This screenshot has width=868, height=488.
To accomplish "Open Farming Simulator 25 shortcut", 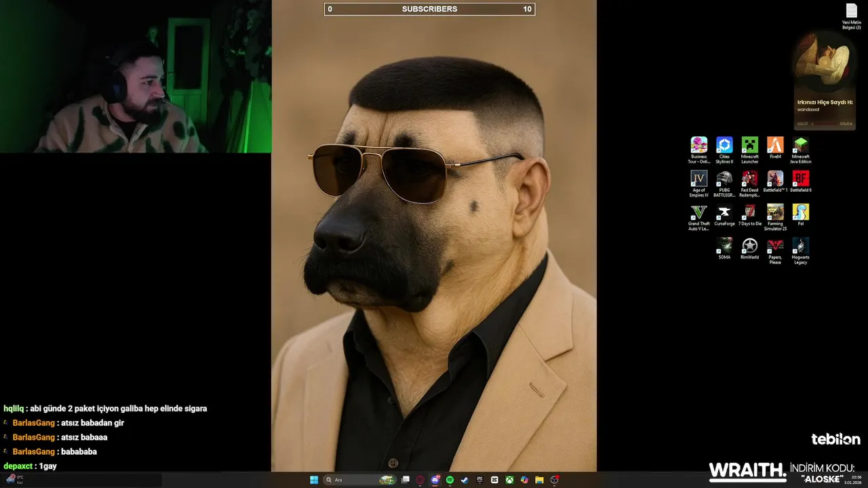I will [775, 218].
